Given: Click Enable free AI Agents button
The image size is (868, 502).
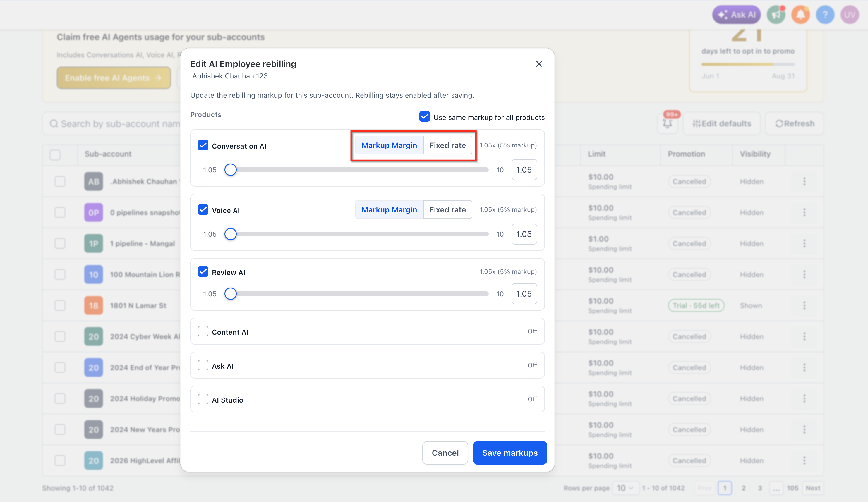Looking at the screenshot, I should click(x=114, y=78).
